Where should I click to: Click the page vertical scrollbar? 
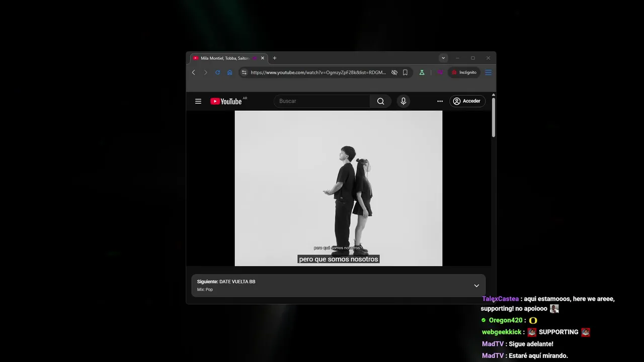pos(494,118)
